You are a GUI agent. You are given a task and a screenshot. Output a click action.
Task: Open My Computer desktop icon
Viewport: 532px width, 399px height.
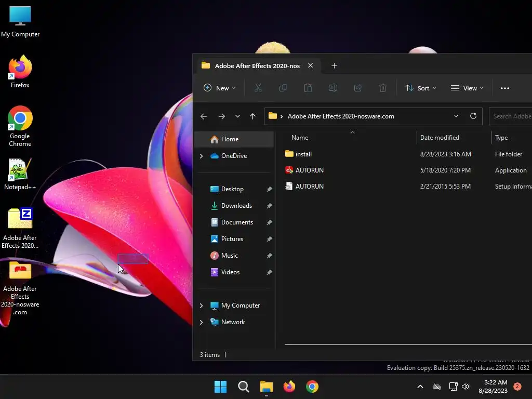pyautogui.click(x=20, y=21)
